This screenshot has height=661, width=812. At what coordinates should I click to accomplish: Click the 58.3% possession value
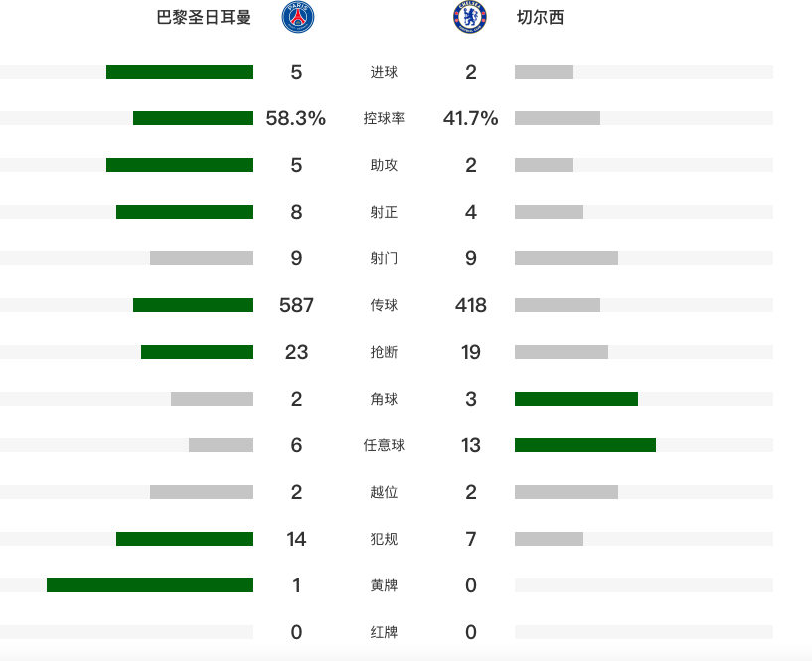click(296, 118)
